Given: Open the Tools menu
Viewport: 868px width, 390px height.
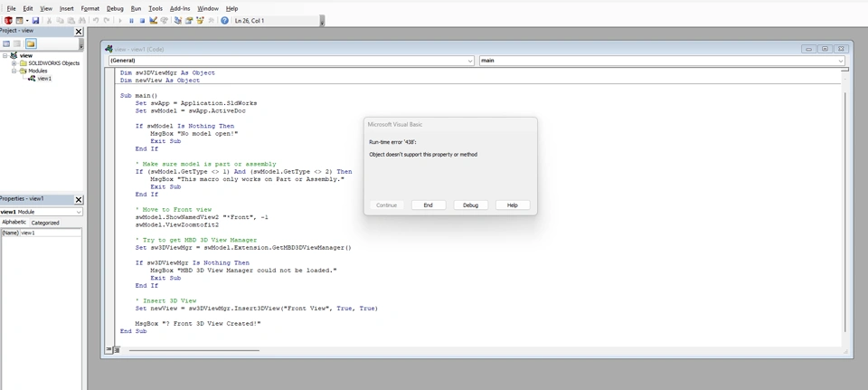Looking at the screenshot, I should click(x=156, y=8).
